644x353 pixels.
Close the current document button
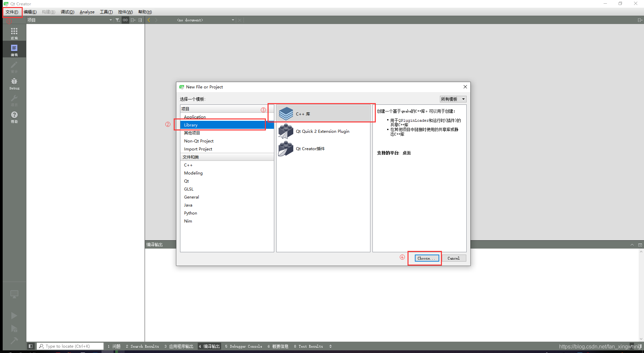pos(240,20)
